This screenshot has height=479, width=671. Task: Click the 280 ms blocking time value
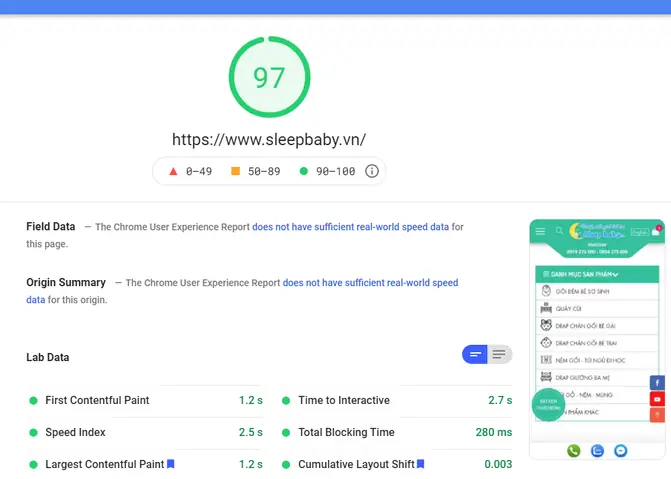click(x=494, y=432)
